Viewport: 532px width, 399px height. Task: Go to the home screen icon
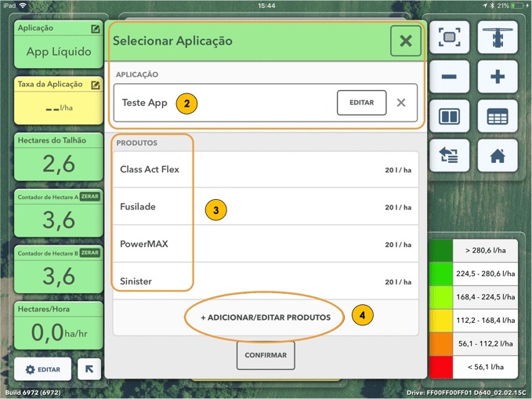pyautogui.click(x=497, y=155)
